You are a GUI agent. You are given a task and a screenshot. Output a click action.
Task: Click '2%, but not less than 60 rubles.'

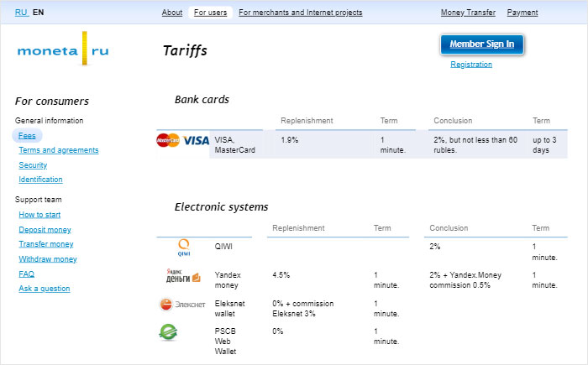(x=475, y=145)
